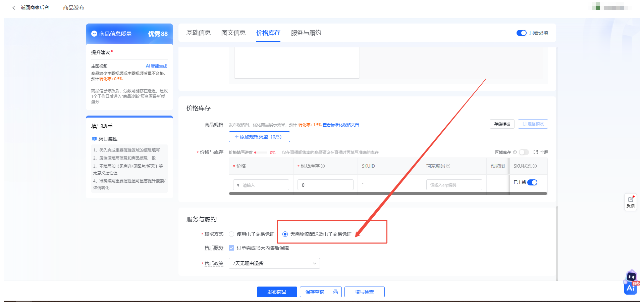
Task: Click the 反馈 feedback edit icon
Action: [x=631, y=200]
